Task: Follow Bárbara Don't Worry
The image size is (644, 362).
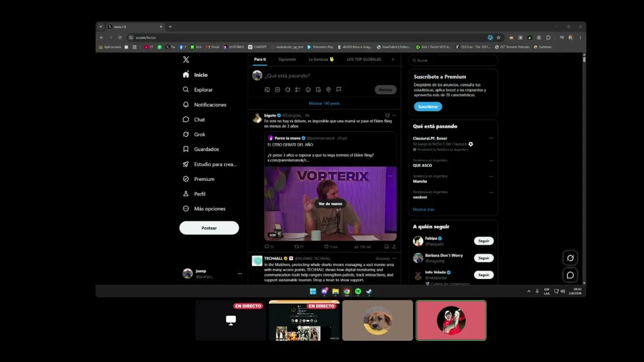Action: coord(484,258)
